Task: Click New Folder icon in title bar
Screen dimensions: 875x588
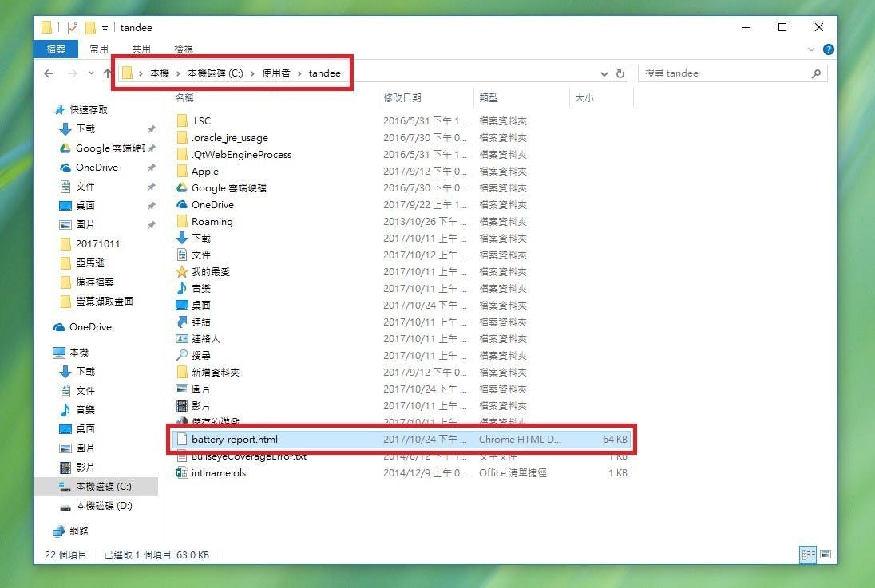Action: 90,27
